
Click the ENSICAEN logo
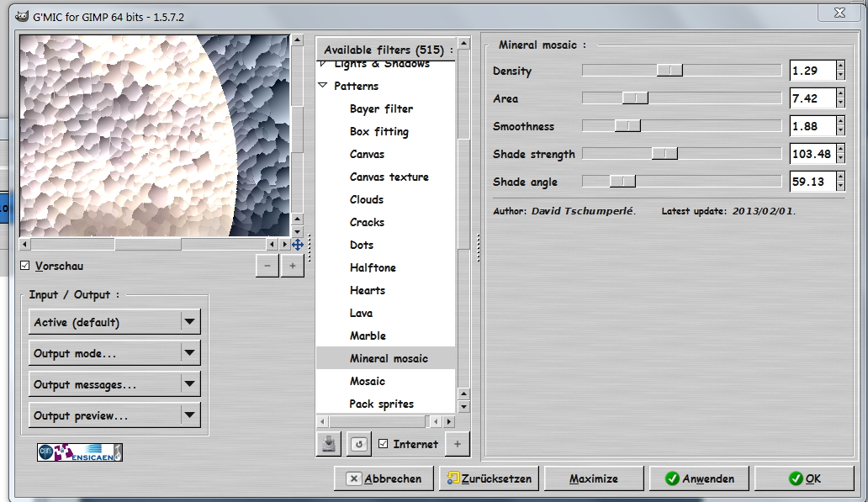point(80,452)
